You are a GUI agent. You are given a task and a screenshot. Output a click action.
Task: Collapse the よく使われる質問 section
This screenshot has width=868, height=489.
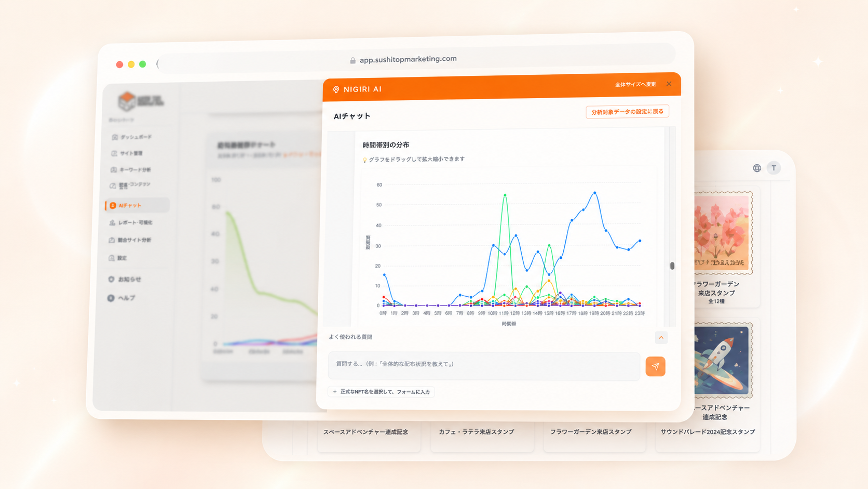click(x=661, y=338)
